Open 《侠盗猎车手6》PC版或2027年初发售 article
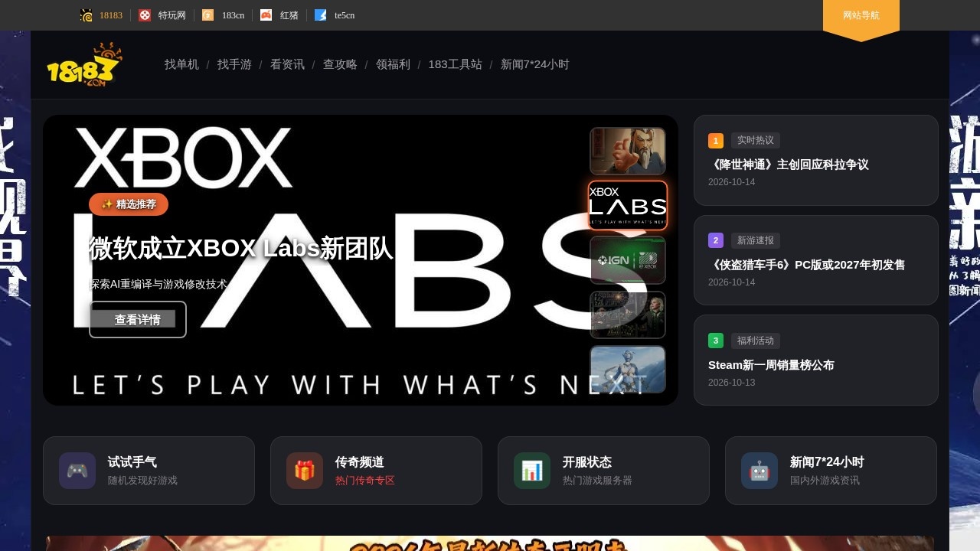Image resolution: width=980 pixels, height=551 pixels. (x=807, y=265)
